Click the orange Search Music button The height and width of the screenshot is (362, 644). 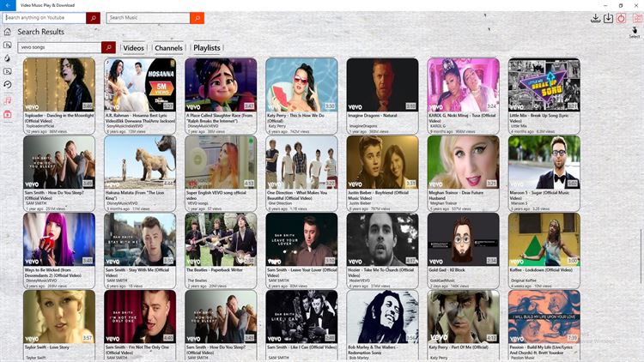[x=197, y=18]
